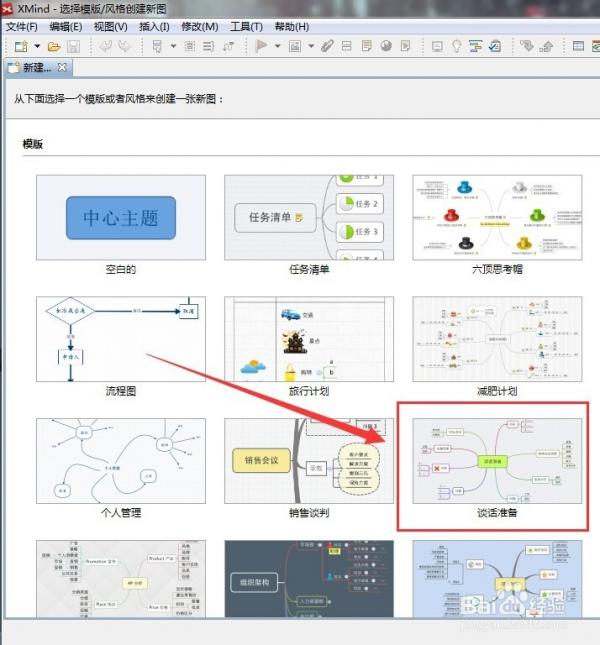Open the 修改(M) menu
This screenshot has height=645, width=600.
click(200, 27)
